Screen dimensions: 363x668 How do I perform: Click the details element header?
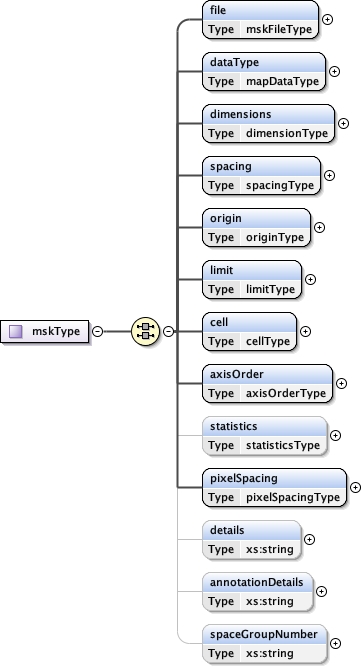pos(252,530)
